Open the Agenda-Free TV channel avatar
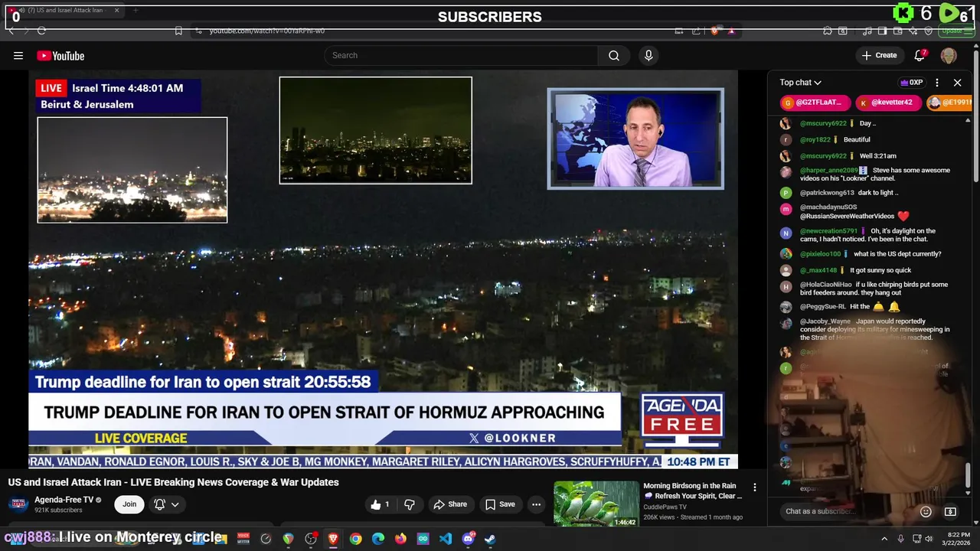This screenshot has width=980, height=551. click(19, 504)
